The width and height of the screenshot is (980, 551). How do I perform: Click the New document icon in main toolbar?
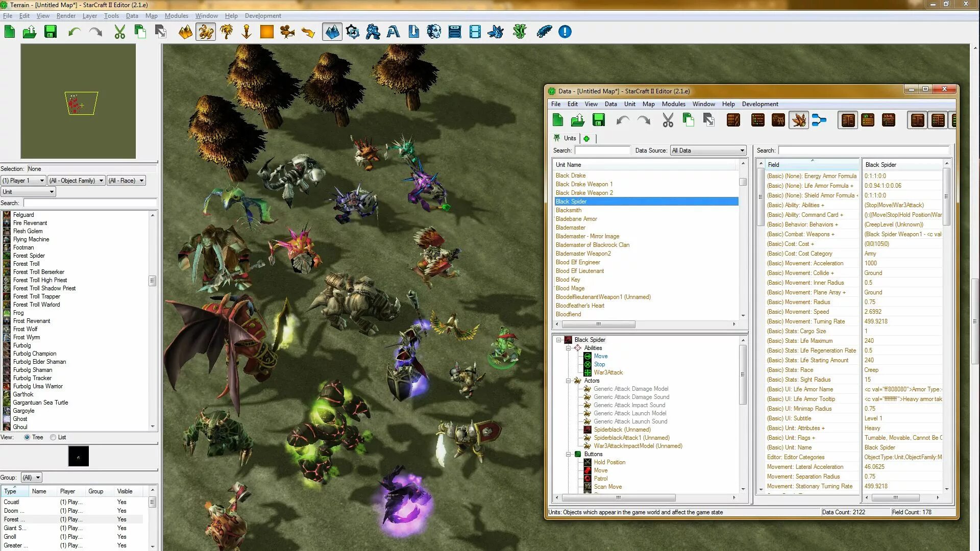[x=10, y=32]
